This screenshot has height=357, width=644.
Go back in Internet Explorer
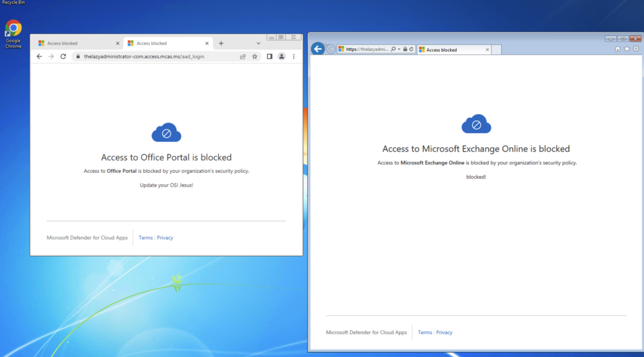(x=318, y=49)
